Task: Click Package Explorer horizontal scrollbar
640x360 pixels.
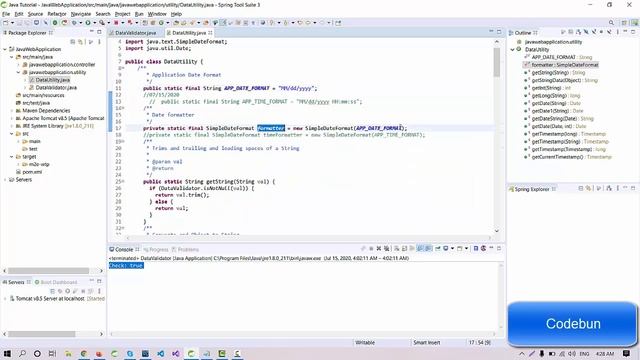Action: tap(49, 271)
